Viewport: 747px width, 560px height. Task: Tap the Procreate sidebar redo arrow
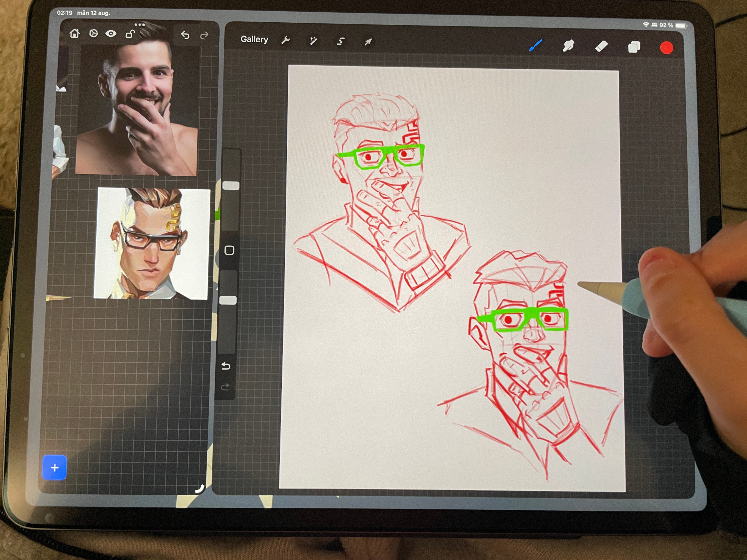(225, 387)
